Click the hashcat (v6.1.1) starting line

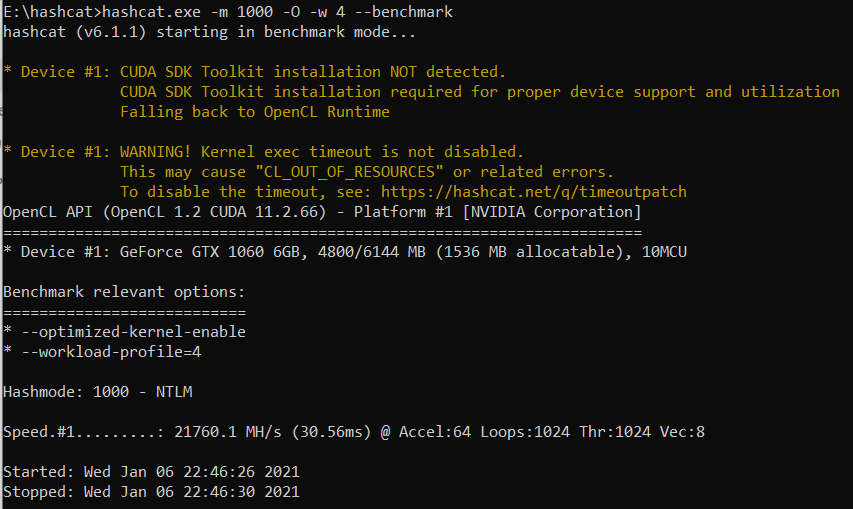(210, 32)
